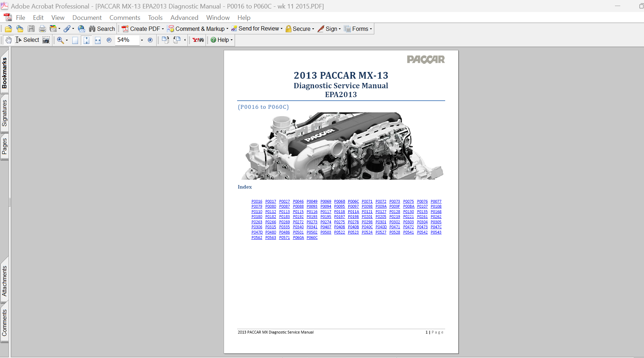Follow the P0108 index link

tap(436, 206)
